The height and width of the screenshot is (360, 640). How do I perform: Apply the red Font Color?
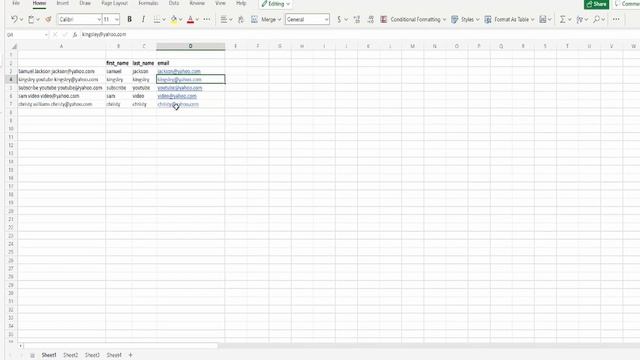pyautogui.click(x=190, y=19)
